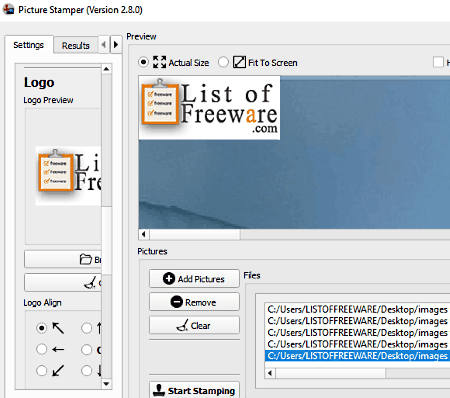Screen dimensions: 450x398
Task: Click the file list horizontal scrollbar thumb
Action: 331,373
